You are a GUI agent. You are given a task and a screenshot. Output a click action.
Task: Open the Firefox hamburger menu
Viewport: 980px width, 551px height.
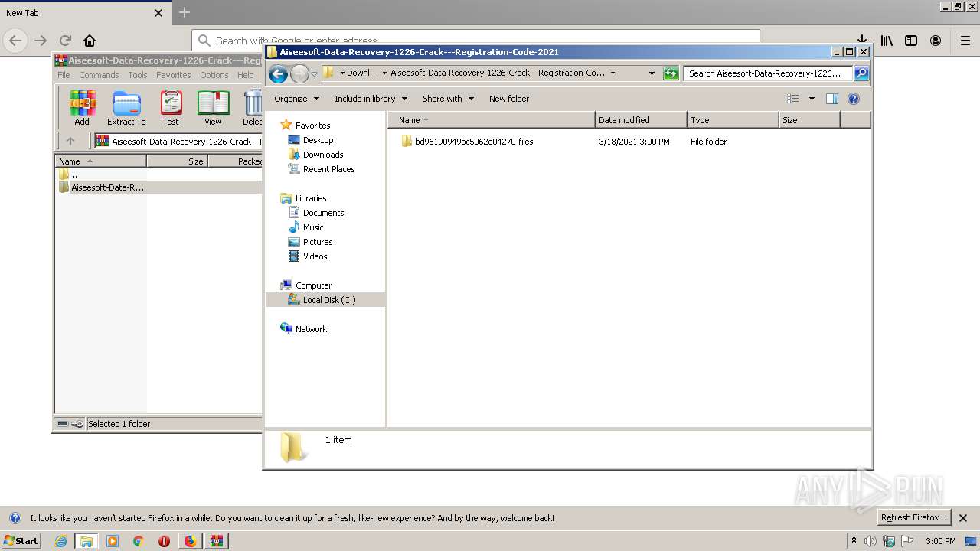(965, 41)
